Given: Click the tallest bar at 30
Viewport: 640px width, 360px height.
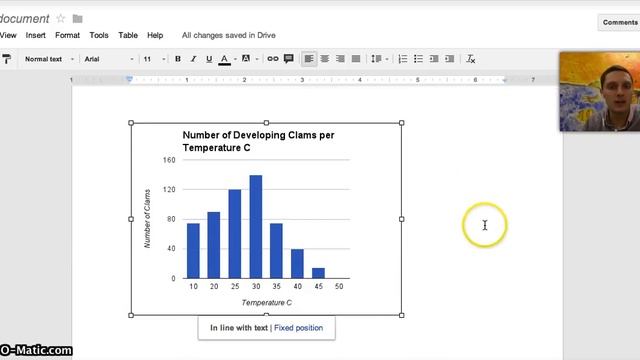Looking at the screenshot, I should click(256, 227).
